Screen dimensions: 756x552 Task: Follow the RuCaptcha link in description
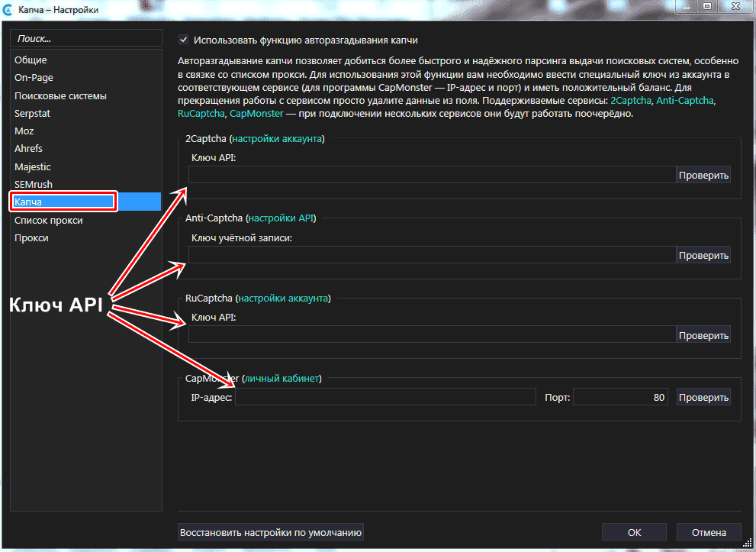tap(201, 115)
